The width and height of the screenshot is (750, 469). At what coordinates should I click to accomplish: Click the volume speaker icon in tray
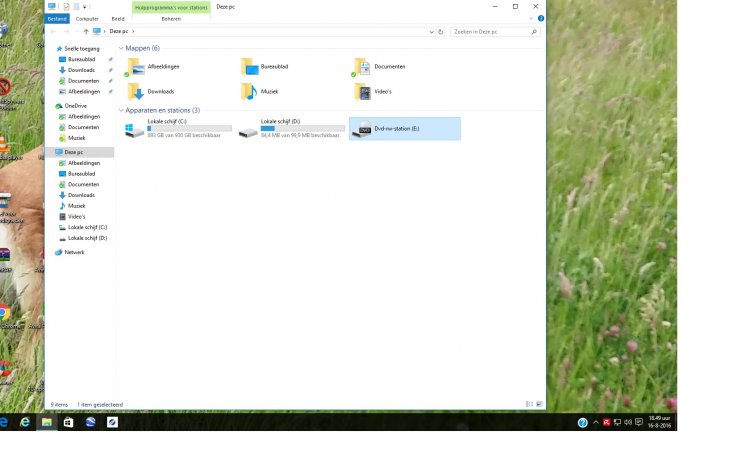[x=628, y=422]
